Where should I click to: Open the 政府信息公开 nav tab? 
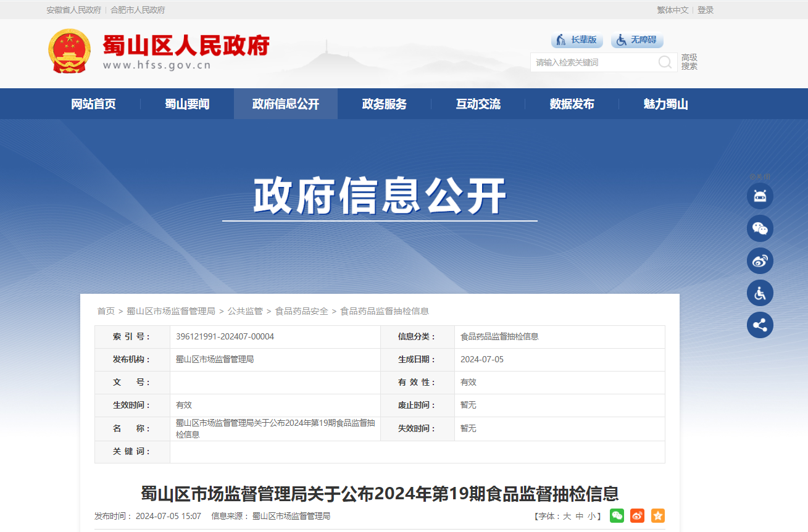(285, 104)
